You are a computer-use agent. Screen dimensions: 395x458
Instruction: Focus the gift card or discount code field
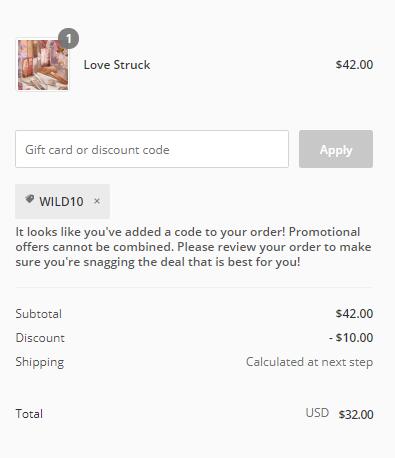click(152, 149)
